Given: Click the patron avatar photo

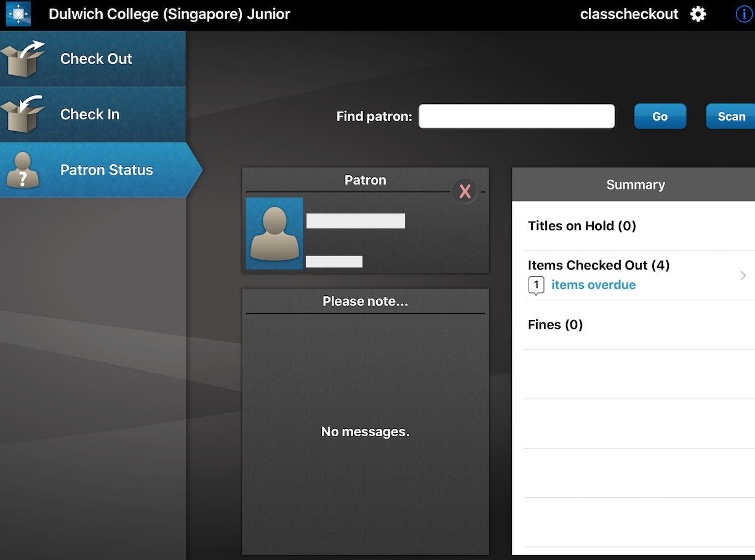Looking at the screenshot, I should (x=274, y=233).
